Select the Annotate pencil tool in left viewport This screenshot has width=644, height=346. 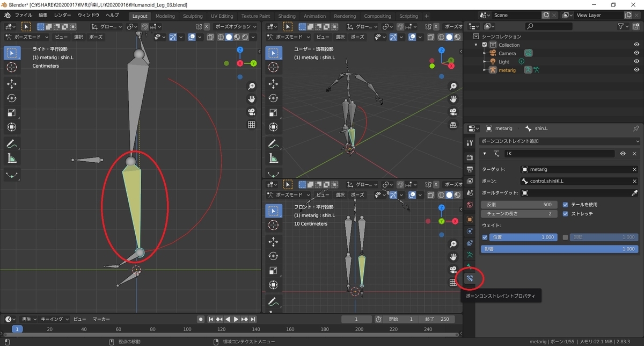click(12, 144)
